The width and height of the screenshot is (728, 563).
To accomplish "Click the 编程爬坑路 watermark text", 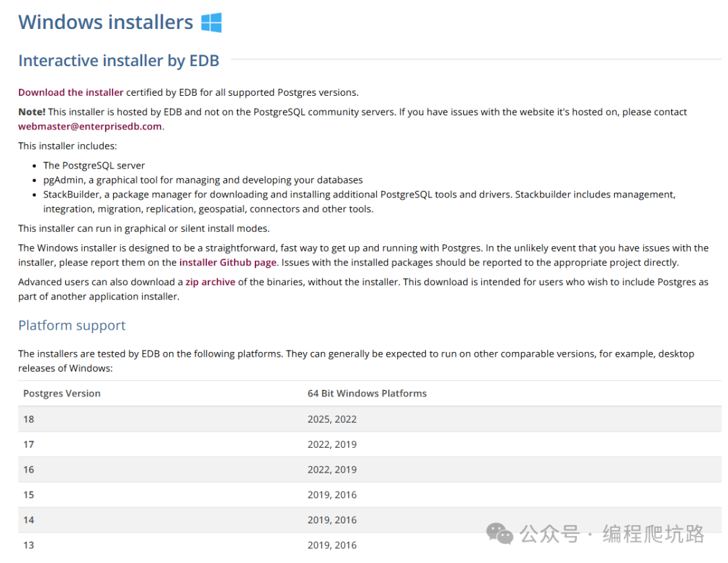I will (653, 534).
